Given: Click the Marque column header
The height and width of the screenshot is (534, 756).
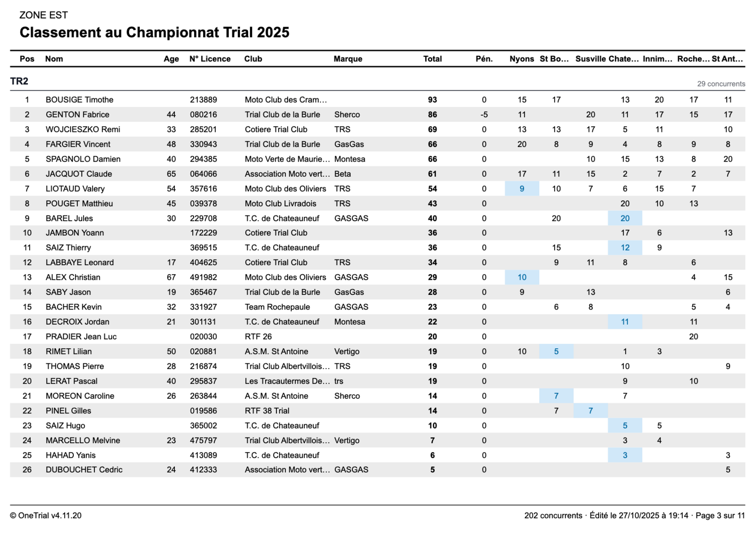Looking at the screenshot, I should click(x=348, y=59).
